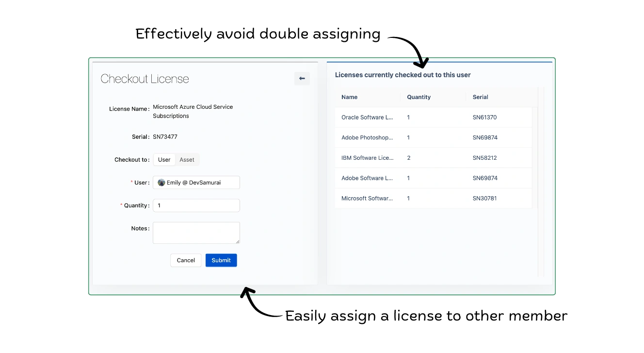The image size is (644, 353).
Task: Submit the license checkout form
Action: (221, 260)
